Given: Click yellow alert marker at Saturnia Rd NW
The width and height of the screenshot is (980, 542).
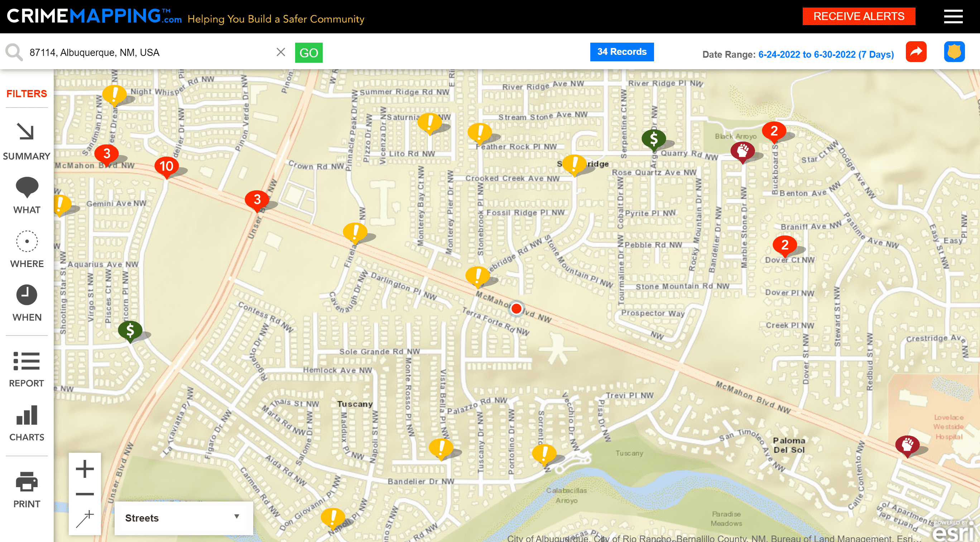Looking at the screenshot, I should coord(429,123).
